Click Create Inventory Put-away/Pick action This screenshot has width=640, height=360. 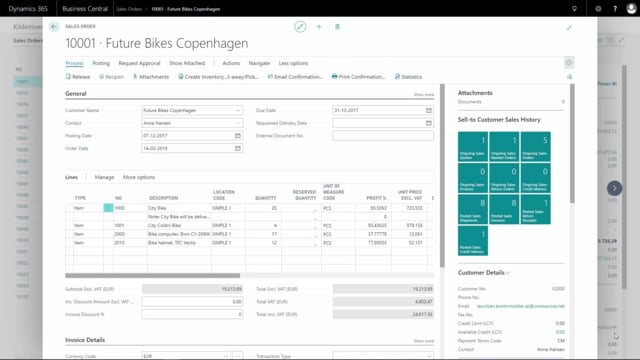click(218, 77)
